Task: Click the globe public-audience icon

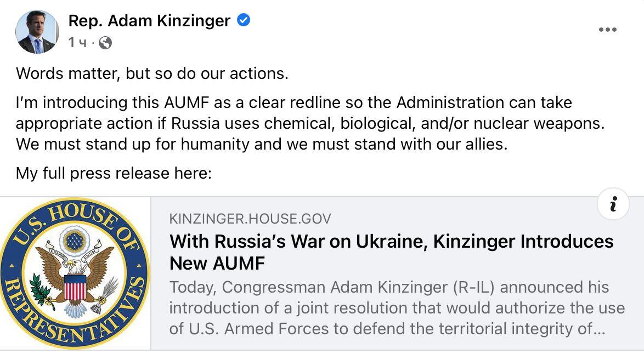Action: coord(105,43)
